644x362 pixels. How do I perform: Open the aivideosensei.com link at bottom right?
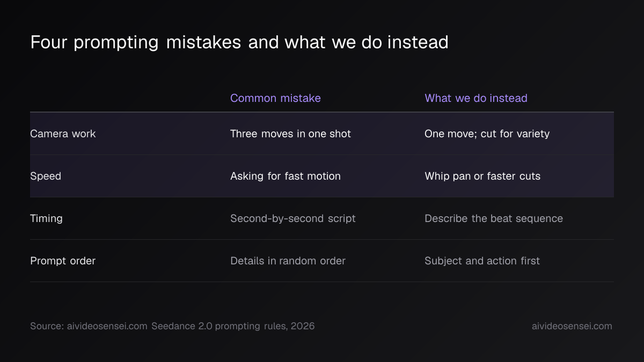(x=572, y=326)
